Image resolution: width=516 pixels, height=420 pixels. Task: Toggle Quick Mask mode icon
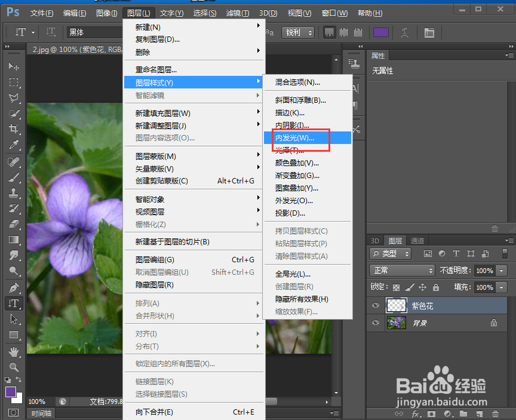[14, 412]
